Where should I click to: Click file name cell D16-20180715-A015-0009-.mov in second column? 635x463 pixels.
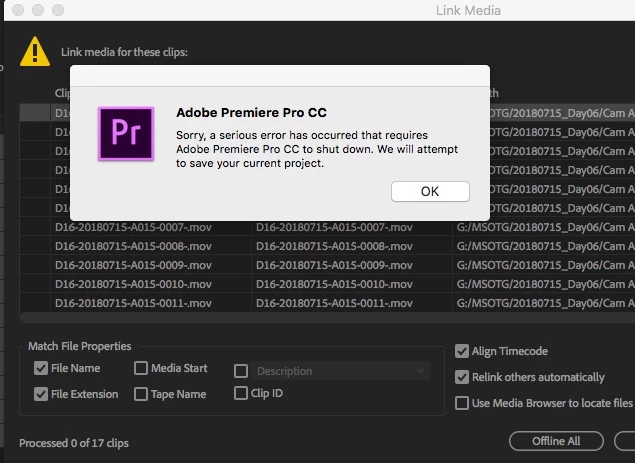(335, 265)
